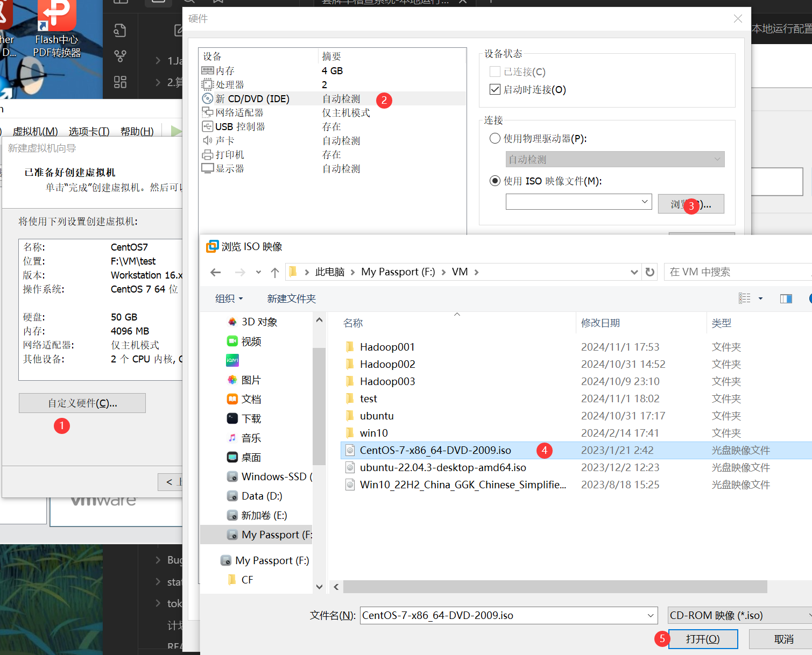This screenshot has height=655, width=812.
Task: Click the Forward arrow in Browse ISO dialog
Action: pos(240,272)
